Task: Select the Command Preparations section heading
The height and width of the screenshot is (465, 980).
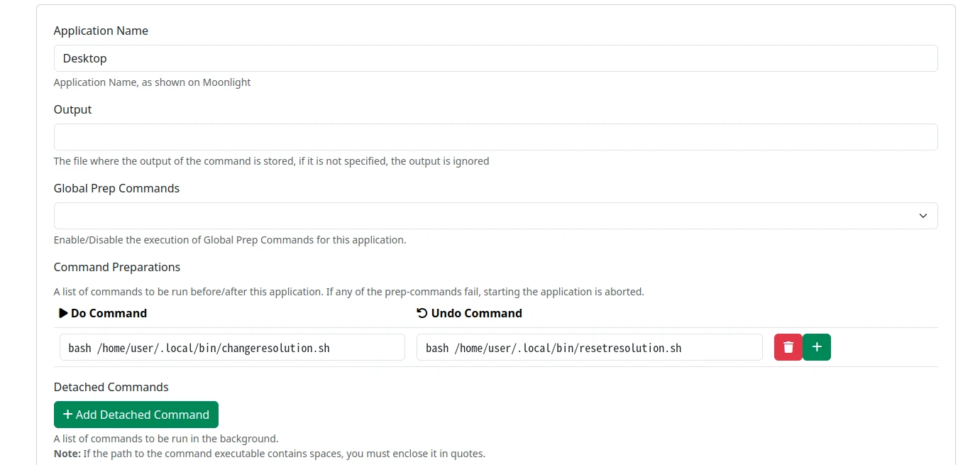Action: point(117,267)
